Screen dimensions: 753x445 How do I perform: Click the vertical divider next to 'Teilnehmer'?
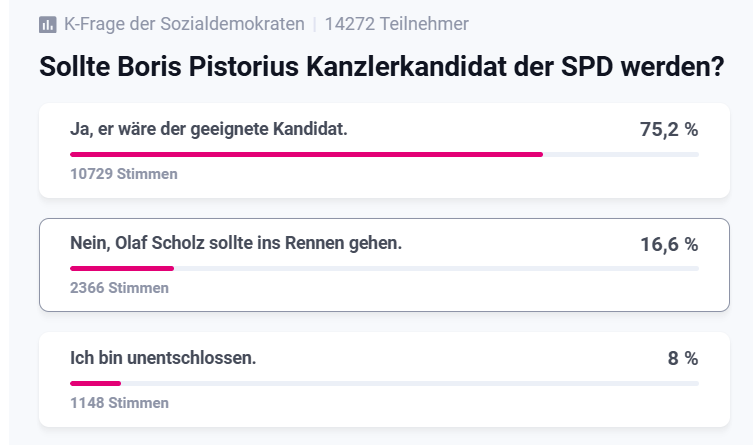[x=314, y=24]
